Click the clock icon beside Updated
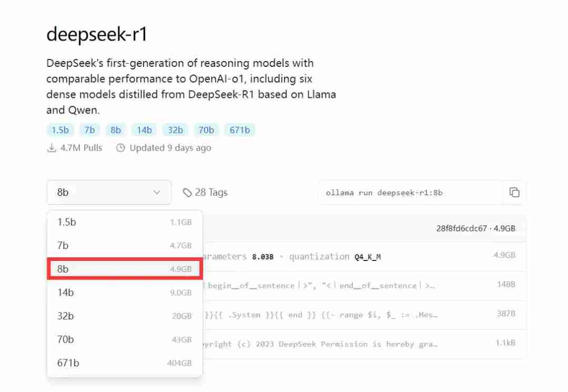 [x=120, y=148]
